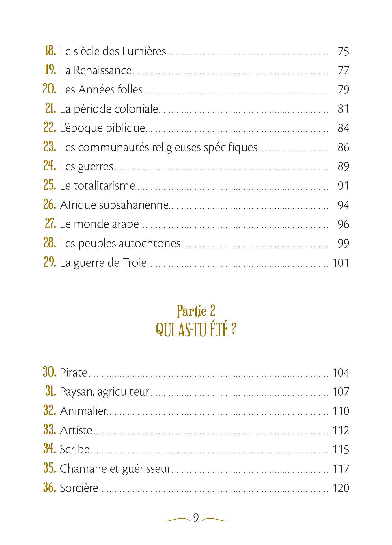Select the 'Afrique subsaharienne' entry
392x545 pixels.
point(114,205)
